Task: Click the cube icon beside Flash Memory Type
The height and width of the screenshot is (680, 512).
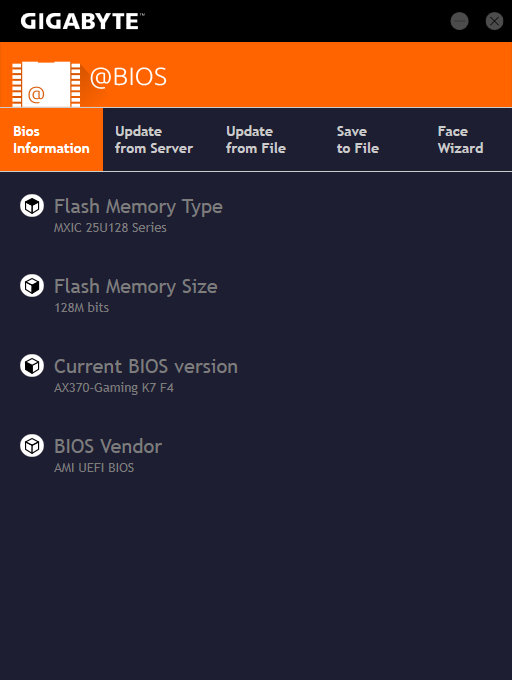Action: [32, 206]
